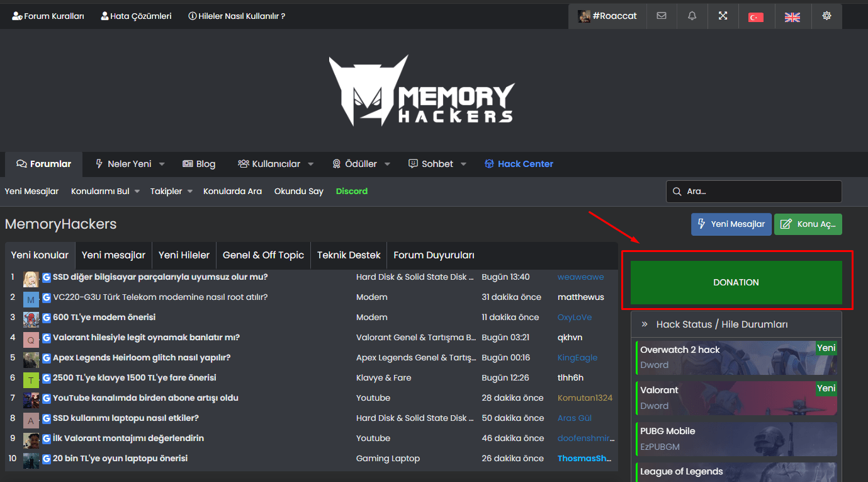The width and height of the screenshot is (868, 482).
Task: Switch to the Yeni konular tab
Action: pyautogui.click(x=40, y=255)
